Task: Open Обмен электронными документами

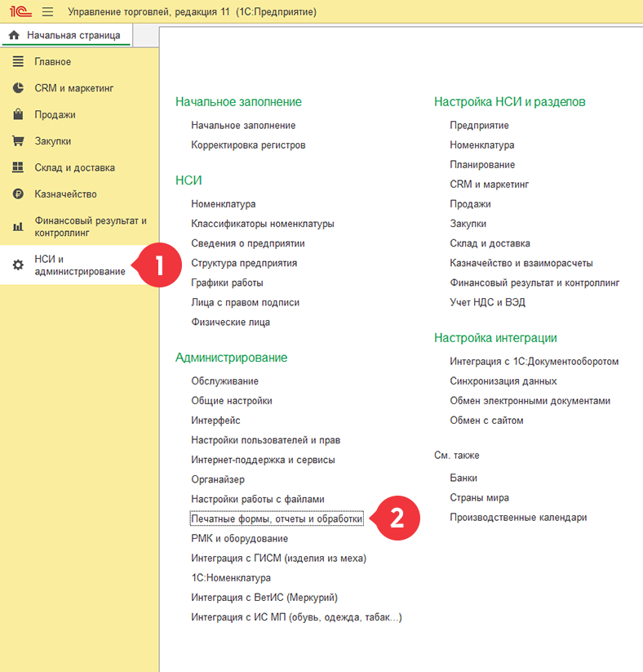Action: point(530,401)
